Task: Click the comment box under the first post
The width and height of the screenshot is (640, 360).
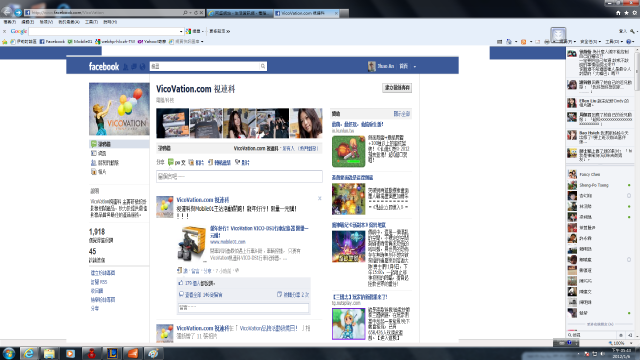Action: point(243,308)
